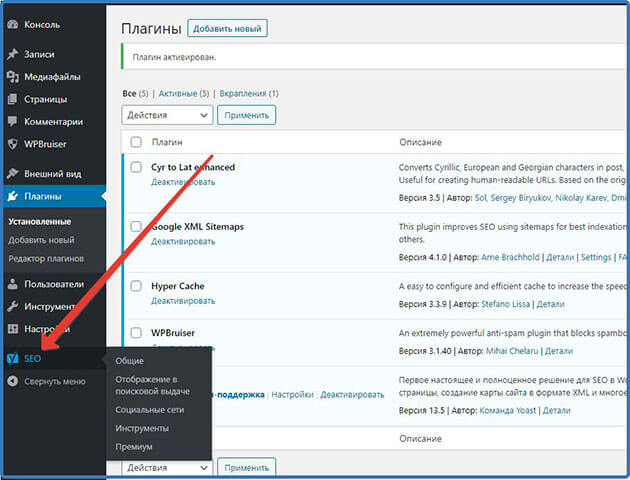The height and width of the screenshot is (480, 630).
Task: Check the Hyper Cache plugin checkbox
Action: [136, 286]
